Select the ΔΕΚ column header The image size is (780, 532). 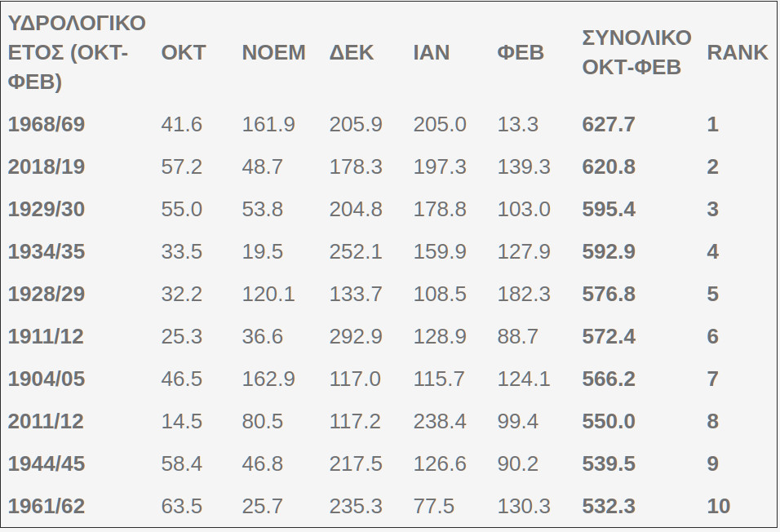tap(351, 52)
